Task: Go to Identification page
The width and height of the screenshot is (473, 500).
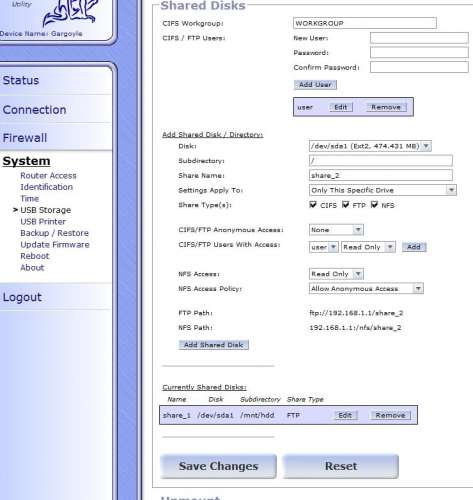Action: (46, 187)
